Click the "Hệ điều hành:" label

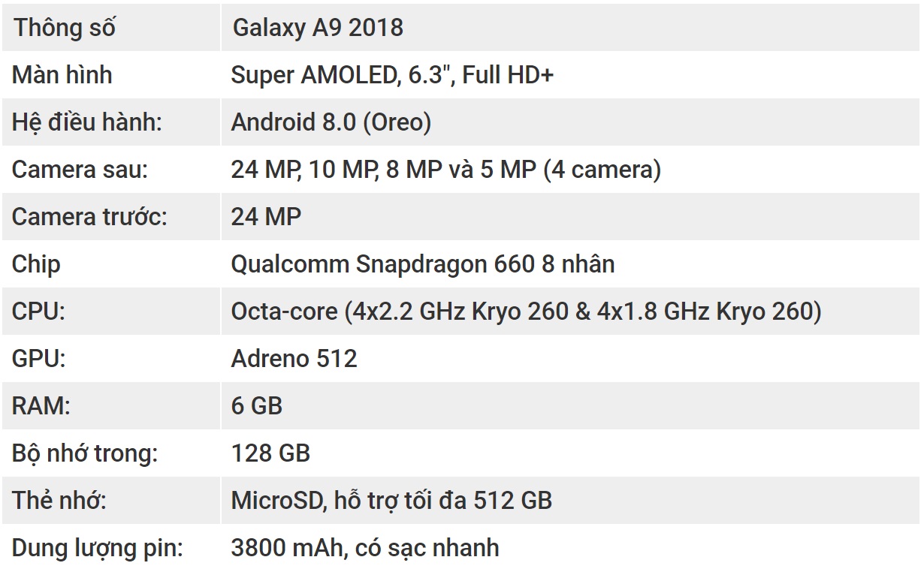pos(87,122)
